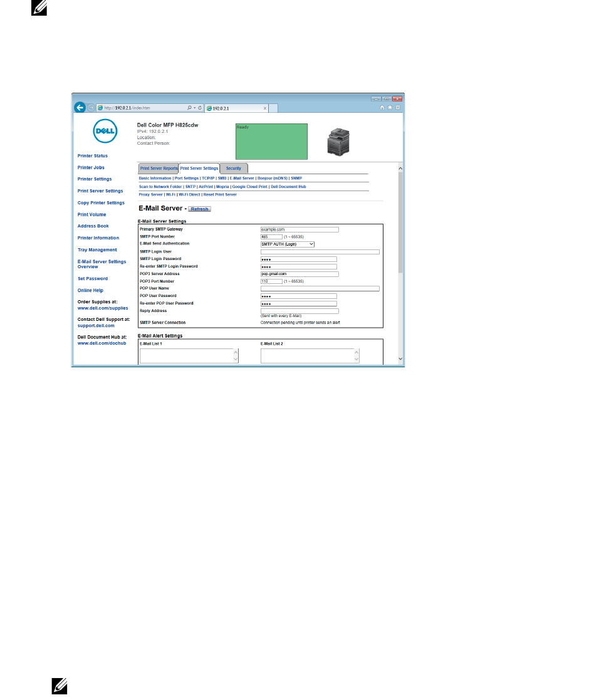Open Wi-Fi settings link
Viewport: 604px width, 700px height.
170,195
